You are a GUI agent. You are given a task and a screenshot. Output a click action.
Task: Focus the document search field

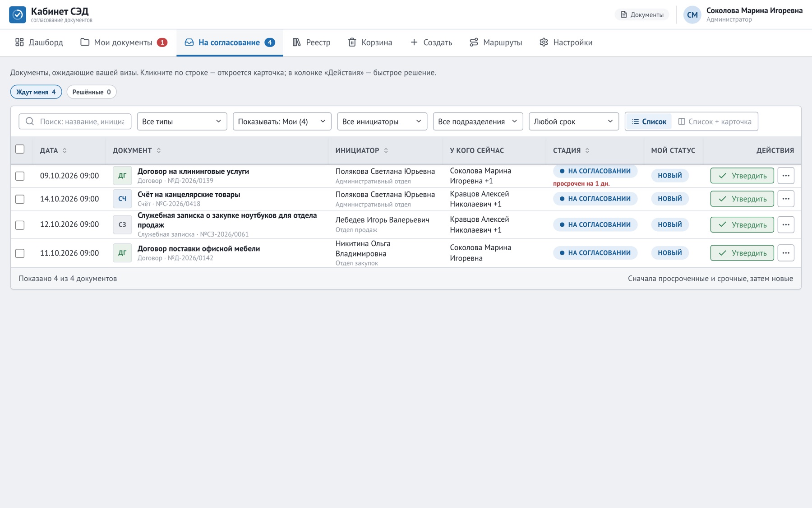coord(75,121)
